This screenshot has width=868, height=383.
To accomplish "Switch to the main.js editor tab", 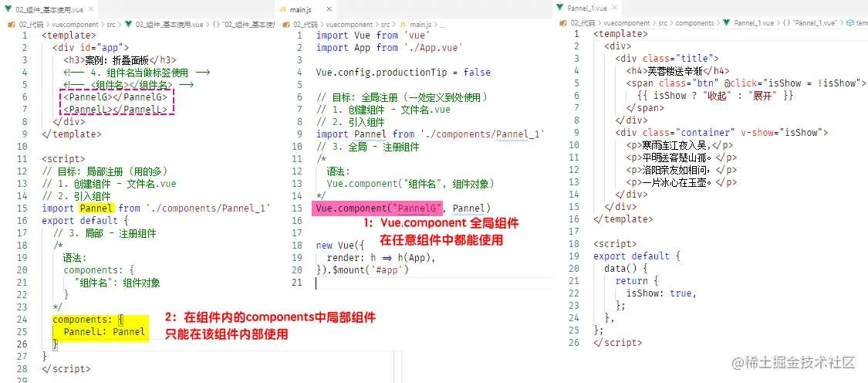I will pos(302,8).
